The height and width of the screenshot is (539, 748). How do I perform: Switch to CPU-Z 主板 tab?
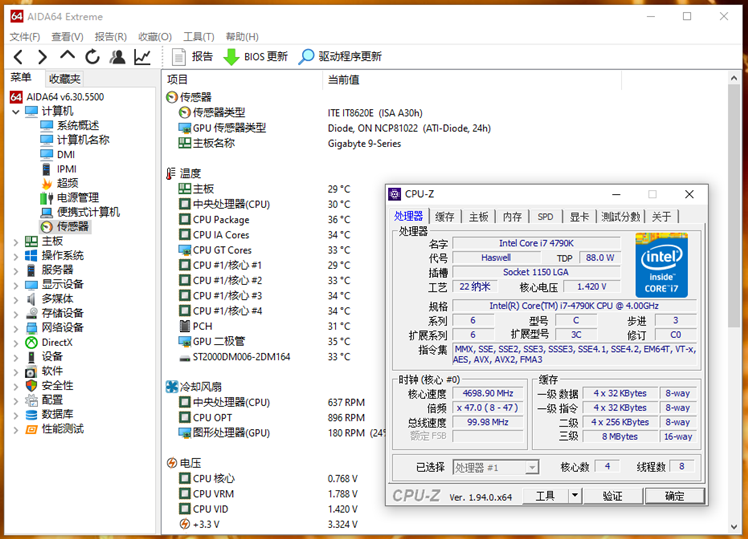(478, 217)
